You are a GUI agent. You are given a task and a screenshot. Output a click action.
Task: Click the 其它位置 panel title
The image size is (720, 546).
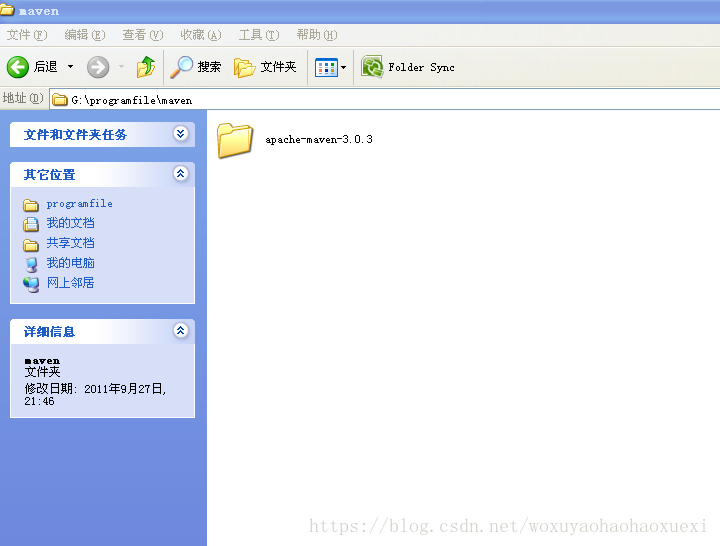pos(50,174)
